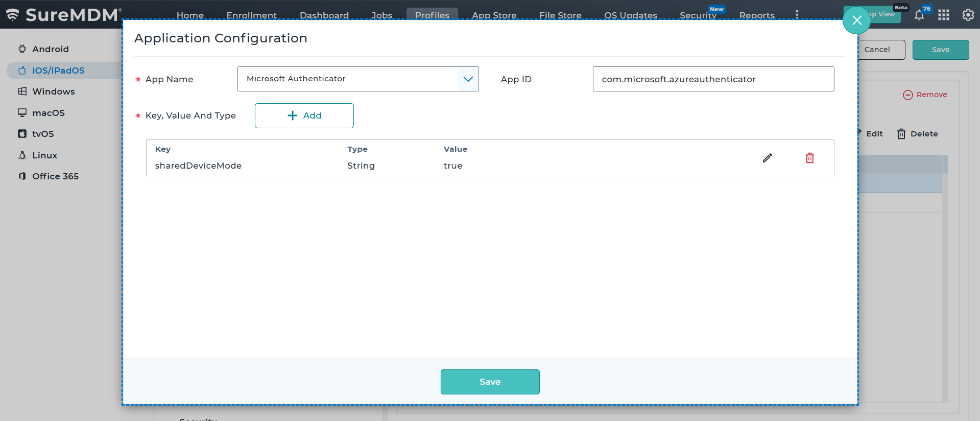Open the Security tab
Viewport: 980px width, 421px height.
pos(698,15)
